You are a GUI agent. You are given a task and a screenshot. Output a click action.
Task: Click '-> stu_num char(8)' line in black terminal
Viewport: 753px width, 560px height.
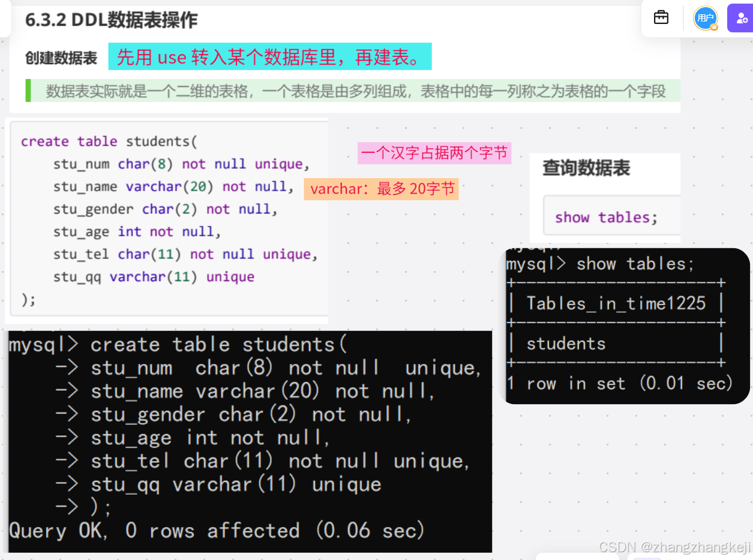pyautogui.click(x=268, y=368)
